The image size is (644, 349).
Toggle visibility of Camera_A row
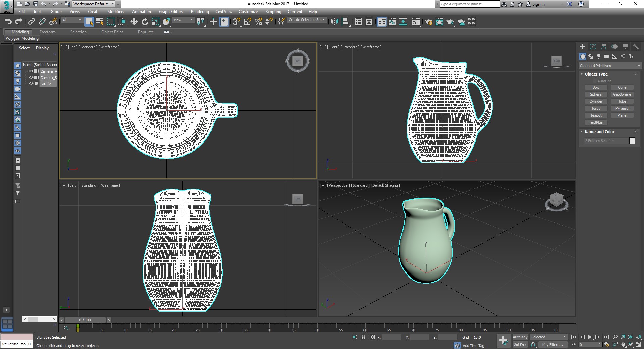coord(31,71)
